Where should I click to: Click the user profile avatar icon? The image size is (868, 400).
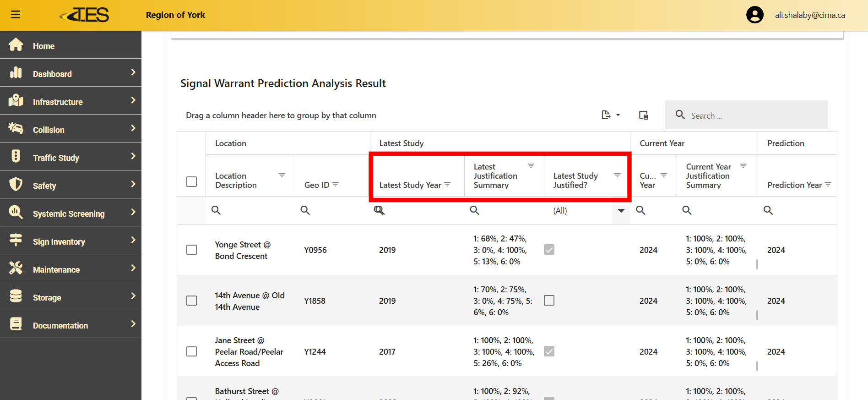coord(754,15)
